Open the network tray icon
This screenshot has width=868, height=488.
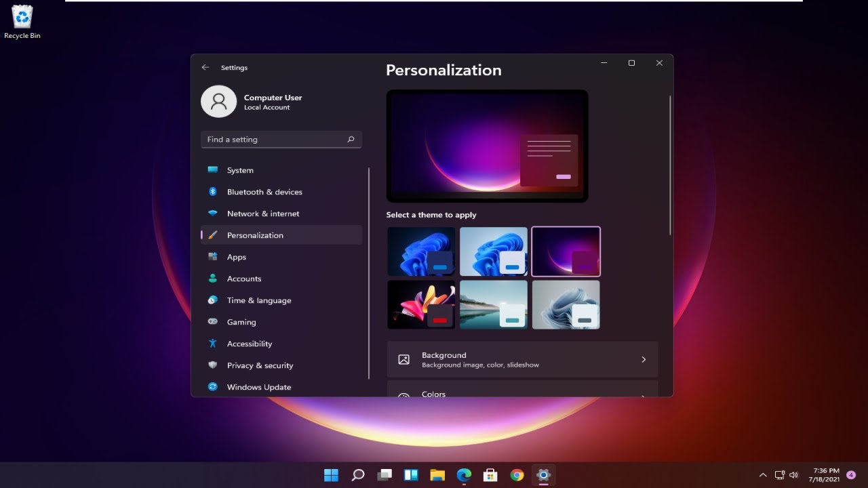780,475
